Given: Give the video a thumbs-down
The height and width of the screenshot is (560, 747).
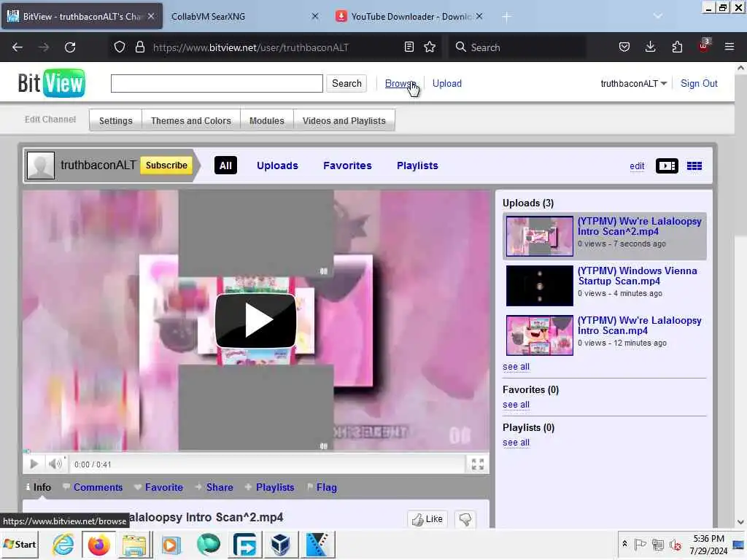Looking at the screenshot, I should point(465,519).
